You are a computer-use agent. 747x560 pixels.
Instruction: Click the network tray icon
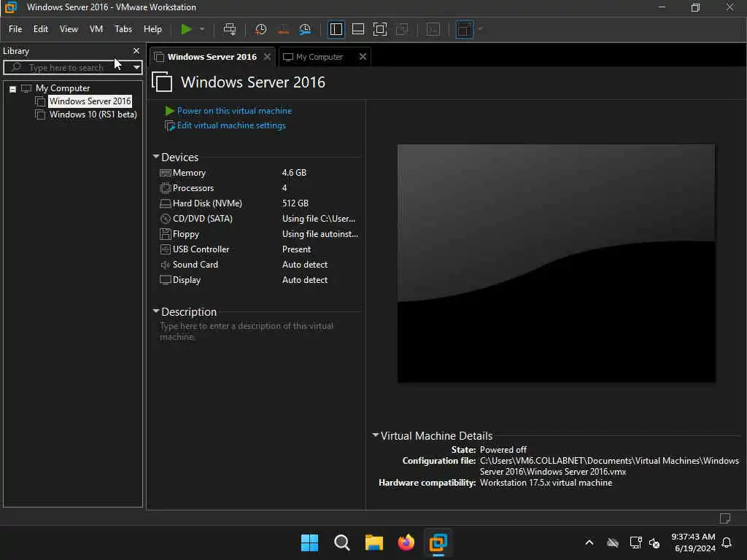click(635, 542)
